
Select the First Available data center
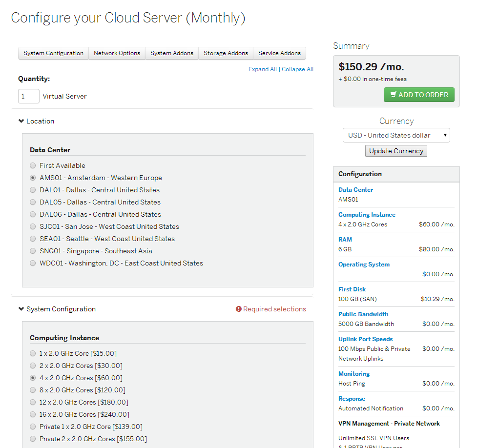32,165
